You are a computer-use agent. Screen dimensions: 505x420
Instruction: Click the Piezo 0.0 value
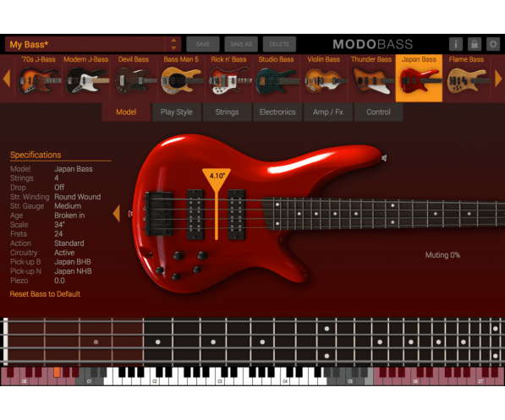tap(59, 281)
